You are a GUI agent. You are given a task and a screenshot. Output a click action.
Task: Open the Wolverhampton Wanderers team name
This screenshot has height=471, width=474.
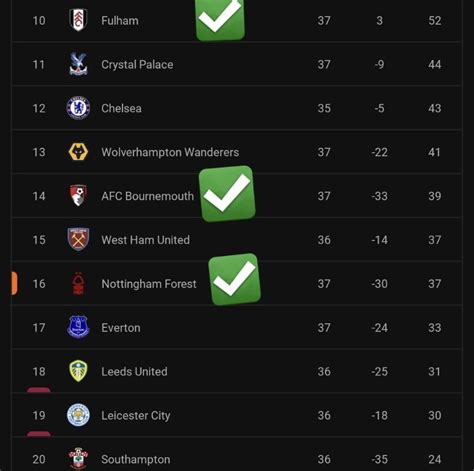click(x=170, y=152)
